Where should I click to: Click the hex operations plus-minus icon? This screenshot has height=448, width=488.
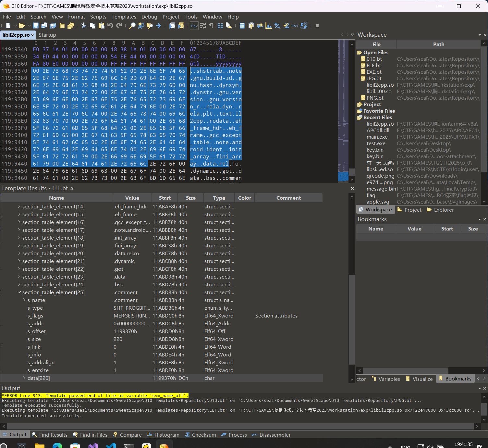[x=277, y=26]
